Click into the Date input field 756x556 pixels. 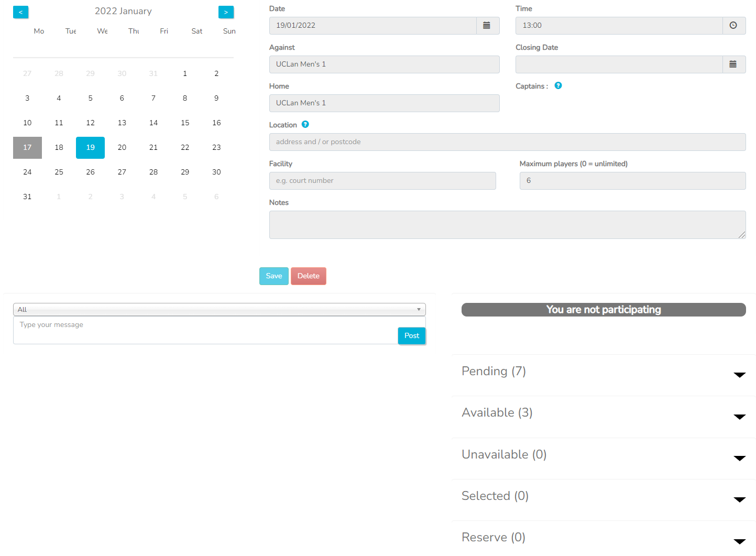coord(372,26)
